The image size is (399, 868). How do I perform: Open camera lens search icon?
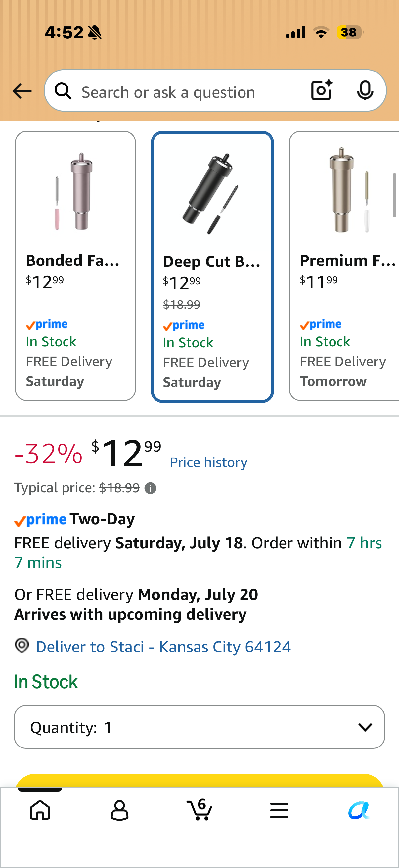pyautogui.click(x=322, y=90)
